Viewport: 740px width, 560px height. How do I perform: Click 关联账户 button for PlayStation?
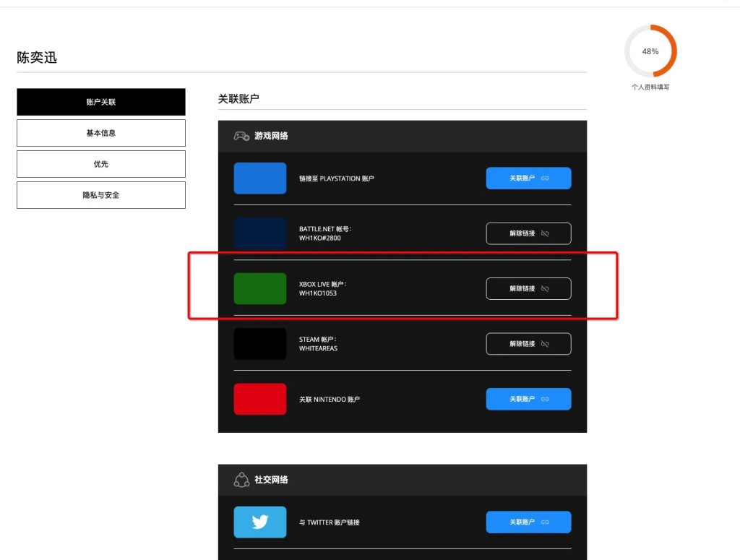(528, 178)
